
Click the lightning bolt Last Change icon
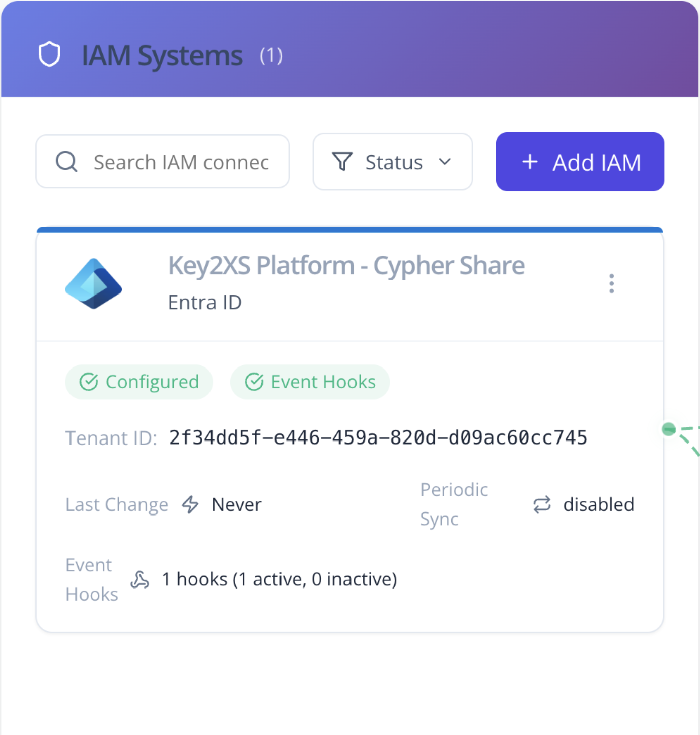tap(190, 504)
